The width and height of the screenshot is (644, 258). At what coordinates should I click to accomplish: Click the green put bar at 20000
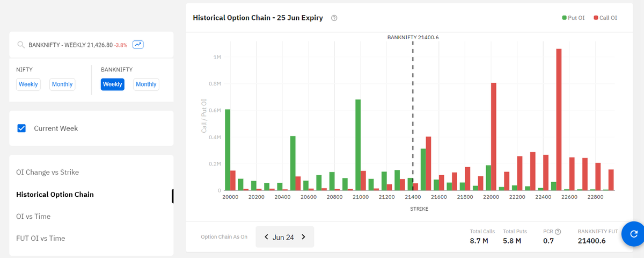(x=228, y=150)
